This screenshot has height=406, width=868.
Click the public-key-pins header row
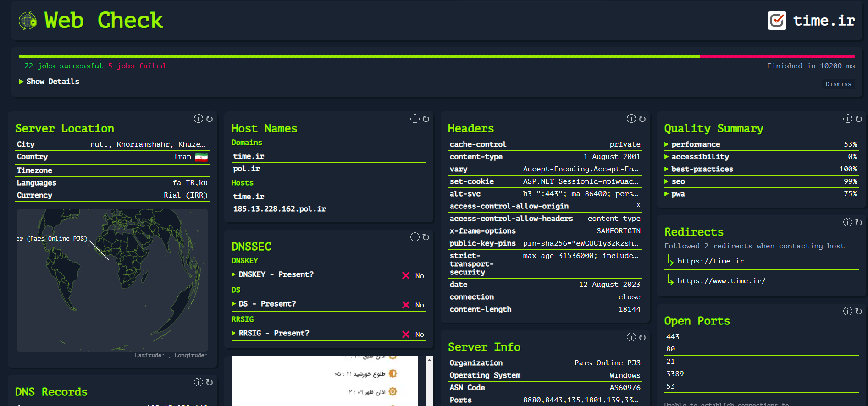(545, 243)
